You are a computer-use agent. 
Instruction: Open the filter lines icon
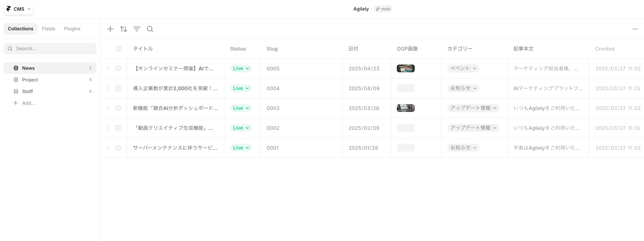[x=137, y=29]
